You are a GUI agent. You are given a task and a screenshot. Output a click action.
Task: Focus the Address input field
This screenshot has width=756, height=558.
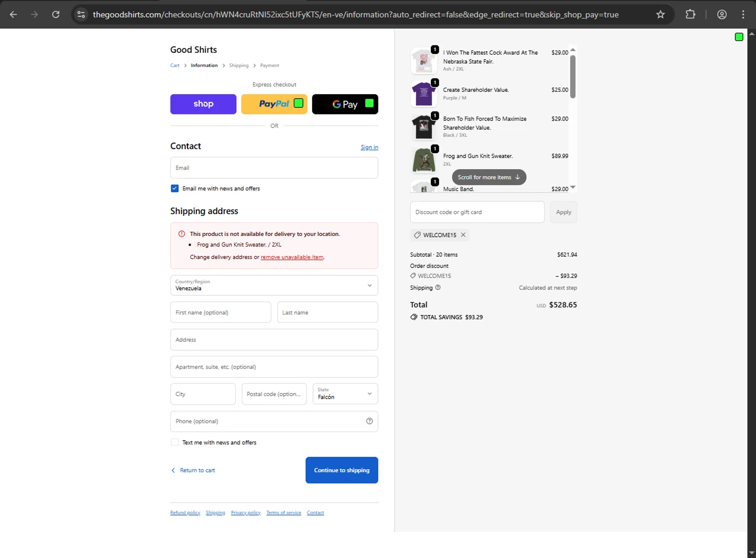click(x=274, y=340)
